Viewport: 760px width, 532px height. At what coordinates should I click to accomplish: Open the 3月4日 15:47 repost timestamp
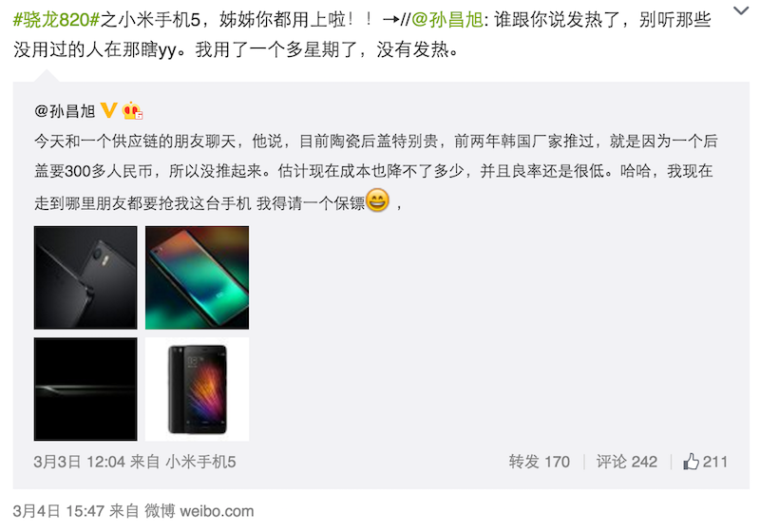click(x=59, y=511)
